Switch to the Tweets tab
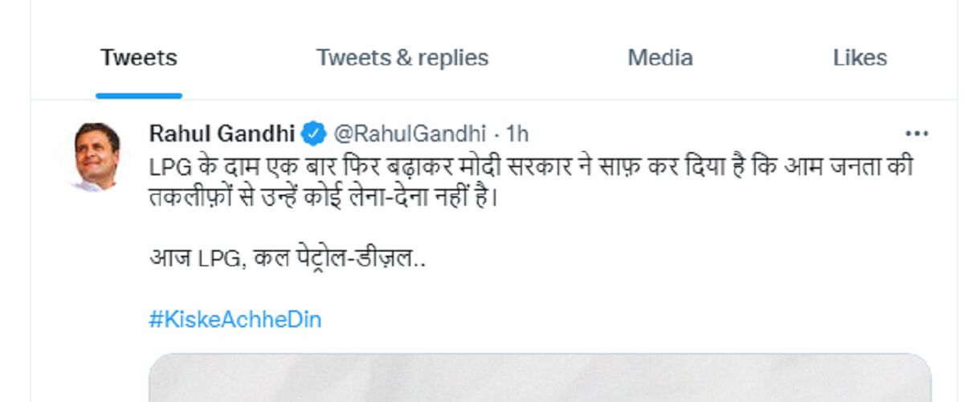 pos(139,58)
